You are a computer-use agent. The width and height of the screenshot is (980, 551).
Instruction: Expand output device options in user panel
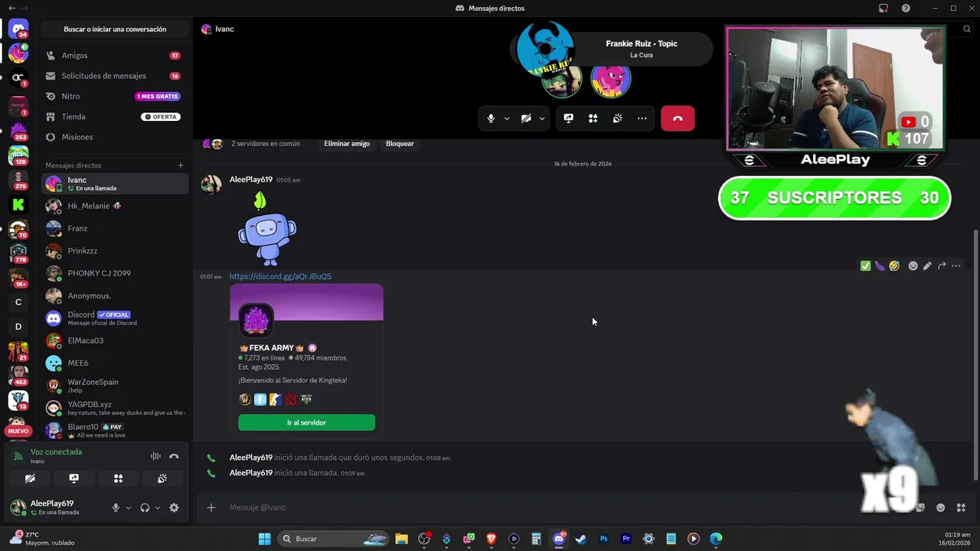coord(158,508)
